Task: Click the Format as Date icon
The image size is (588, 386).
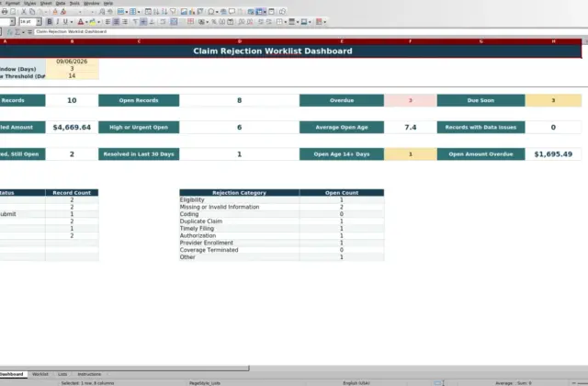Action: tap(231, 22)
